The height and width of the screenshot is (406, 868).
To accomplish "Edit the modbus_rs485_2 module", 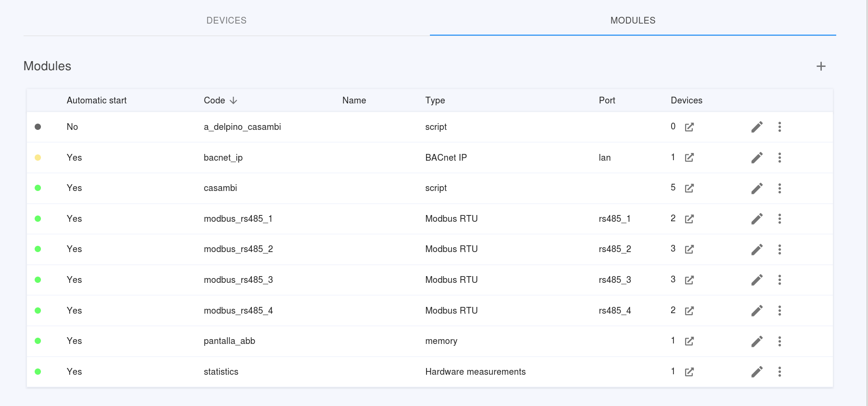I will 757,249.
